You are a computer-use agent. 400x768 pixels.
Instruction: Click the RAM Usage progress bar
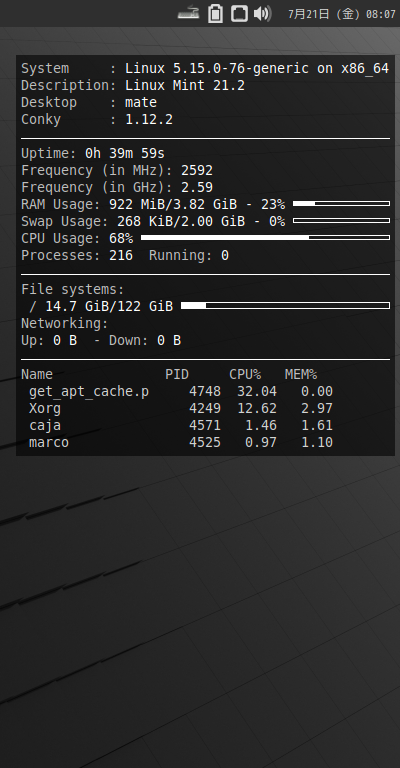341,203
